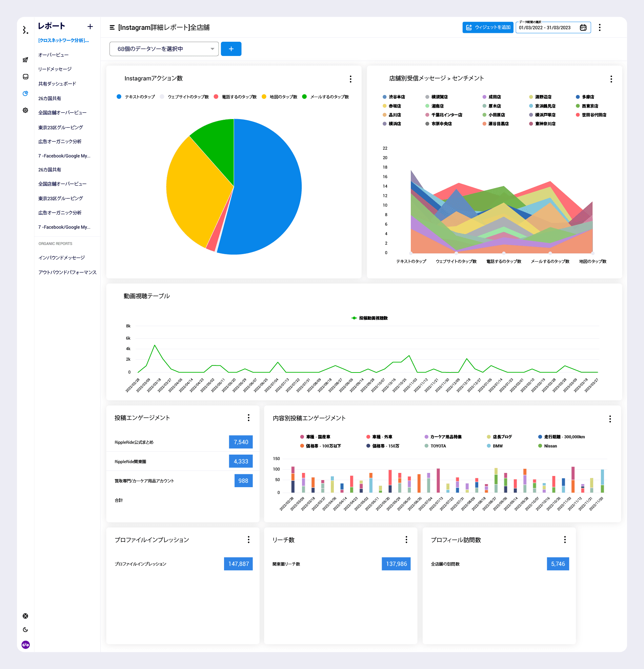The width and height of the screenshot is (644, 669).
Task: Click the date range input field
Action: (x=545, y=27)
